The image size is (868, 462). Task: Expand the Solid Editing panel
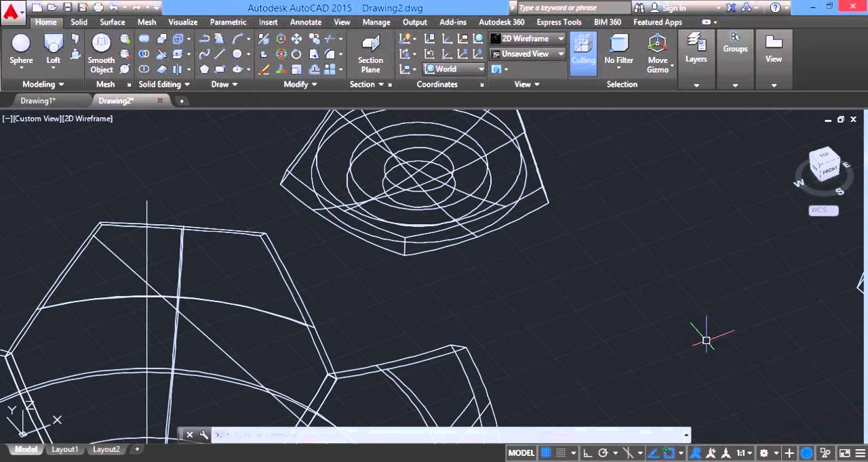click(x=164, y=84)
